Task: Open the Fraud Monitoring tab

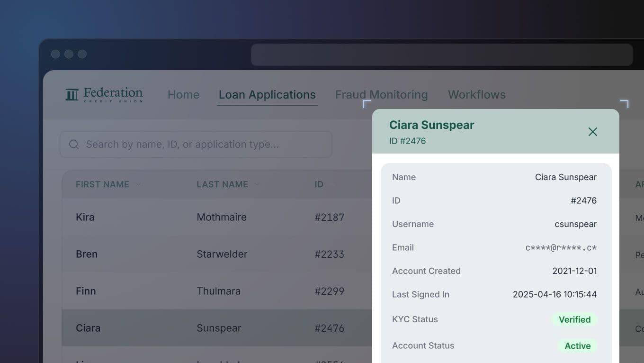Action: tap(381, 95)
